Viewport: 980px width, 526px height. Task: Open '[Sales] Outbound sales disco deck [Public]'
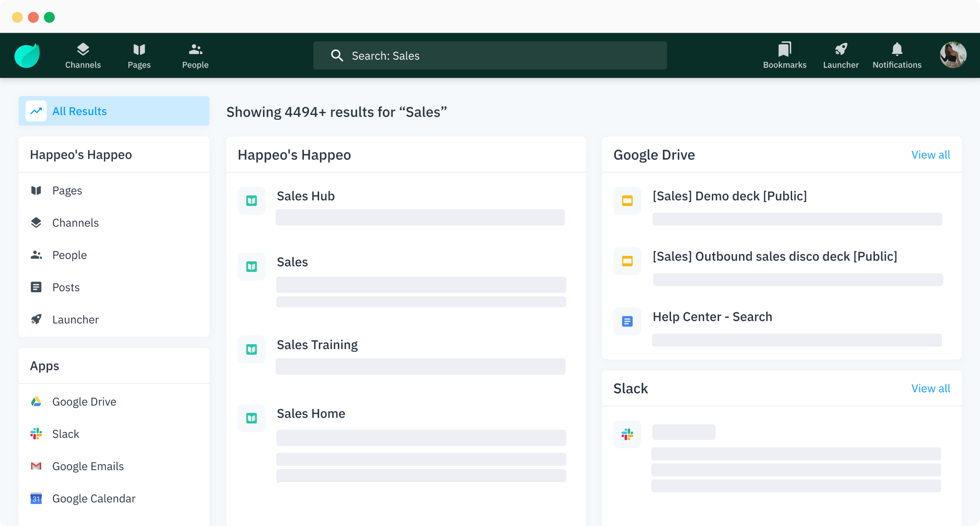(x=774, y=256)
